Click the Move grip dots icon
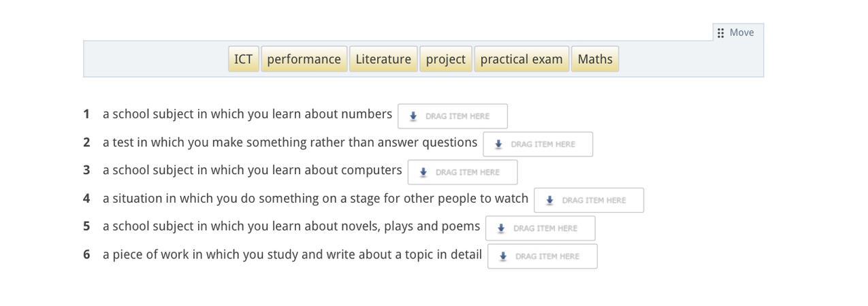868x306 pixels. click(x=720, y=33)
